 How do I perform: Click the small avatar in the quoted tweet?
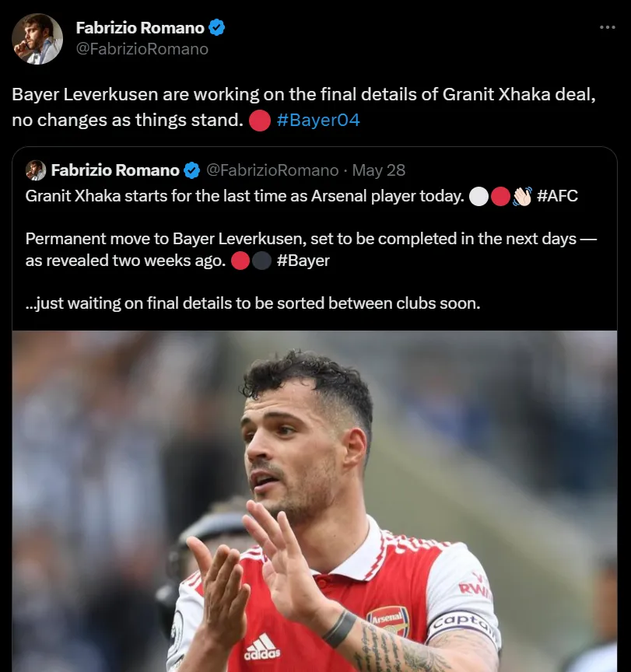[x=36, y=170]
